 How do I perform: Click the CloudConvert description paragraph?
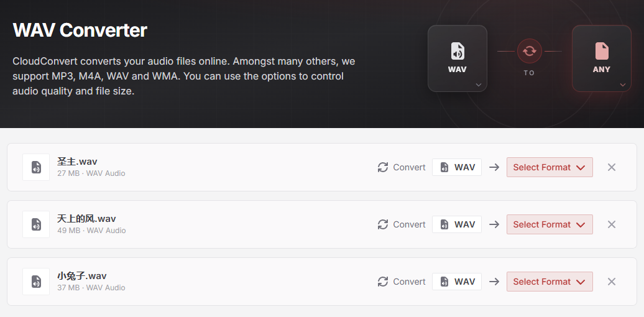pos(183,76)
